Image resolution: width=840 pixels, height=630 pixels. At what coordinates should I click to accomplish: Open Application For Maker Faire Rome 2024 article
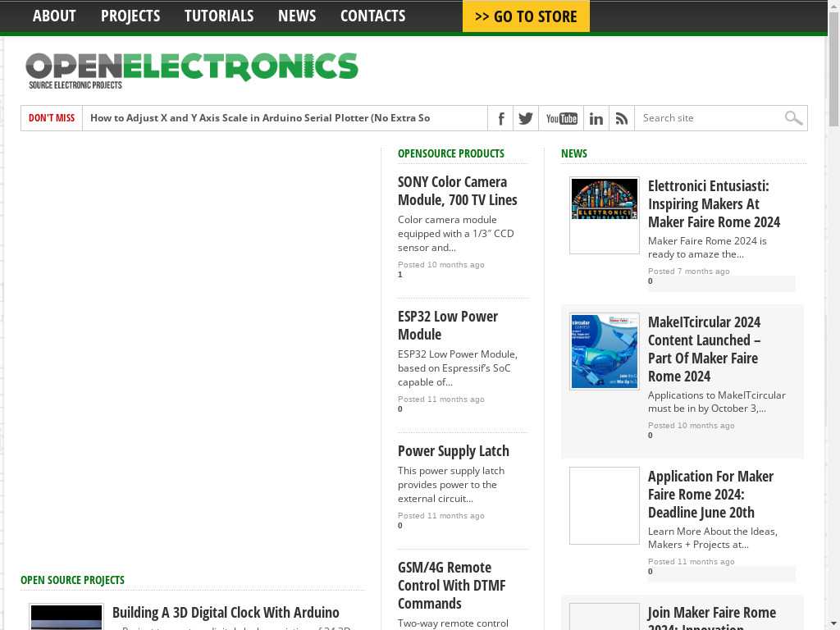pyautogui.click(x=710, y=495)
